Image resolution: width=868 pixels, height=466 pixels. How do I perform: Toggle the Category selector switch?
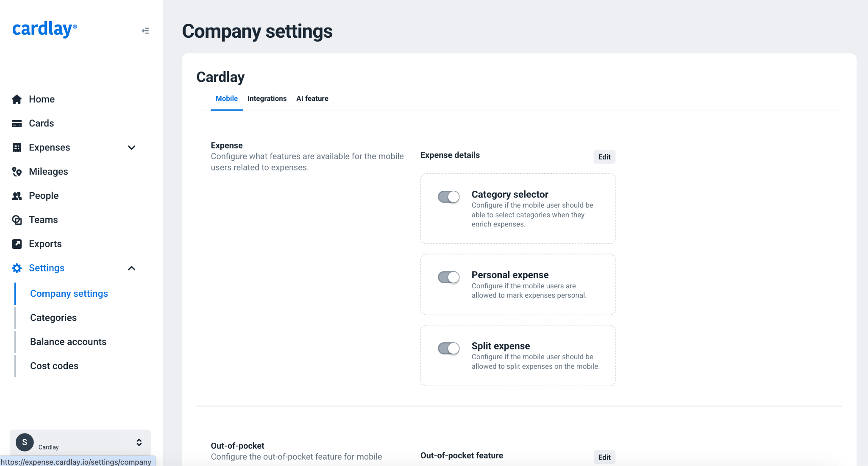(449, 197)
